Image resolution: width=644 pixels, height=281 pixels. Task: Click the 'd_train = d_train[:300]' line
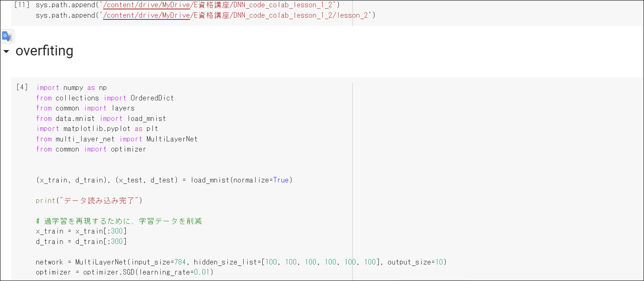pyautogui.click(x=81, y=241)
